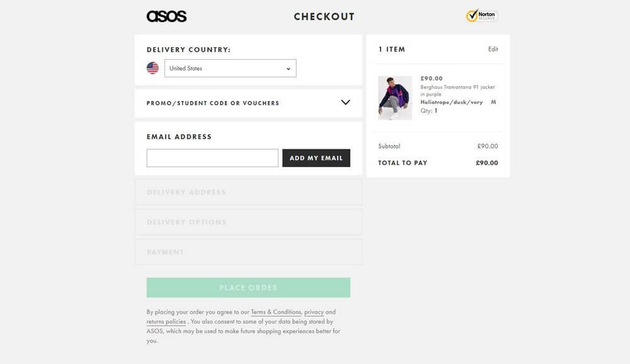Viewport: 630px width, 364px height.
Task: Click the Place Order button
Action: pos(248,287)
